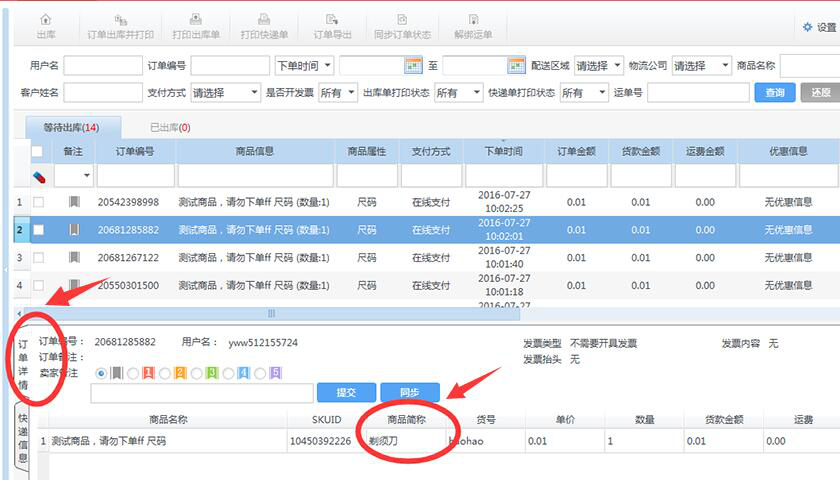Open 设置 gear settings
This screenshot has width=840, height=480.
pyautogui.click(x=808, y=27)
